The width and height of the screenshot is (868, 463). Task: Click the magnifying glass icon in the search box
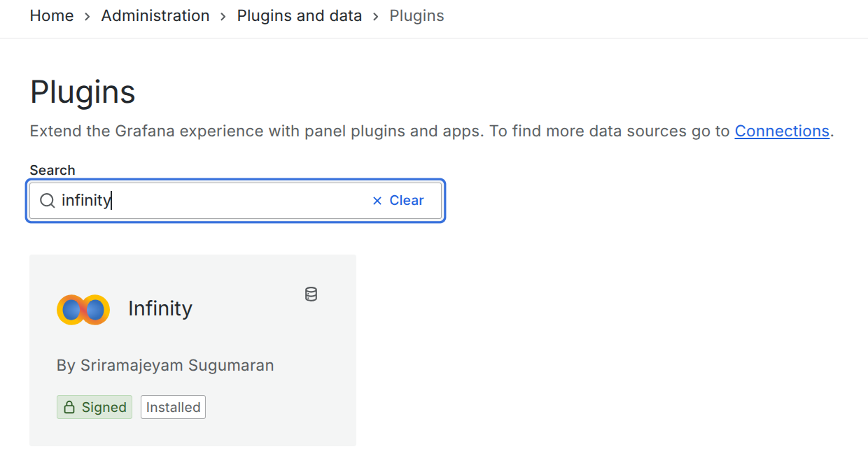(47, 200)
